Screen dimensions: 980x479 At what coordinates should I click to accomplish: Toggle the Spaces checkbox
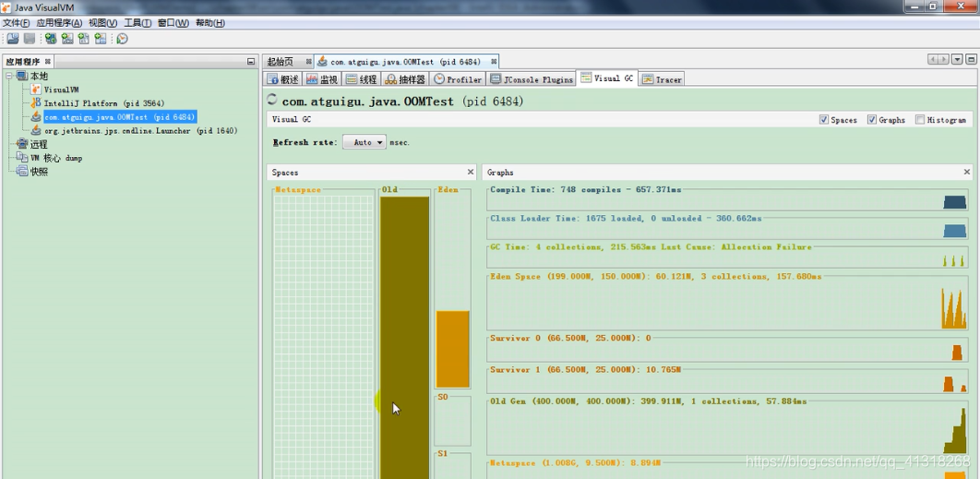point(824,119)
